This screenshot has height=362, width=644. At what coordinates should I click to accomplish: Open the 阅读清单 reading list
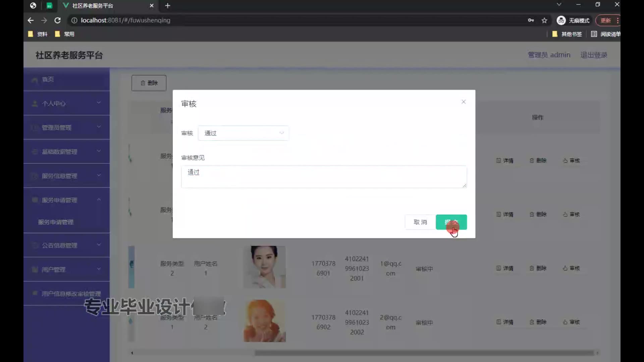pyautogui.click(x=606, y=34)
